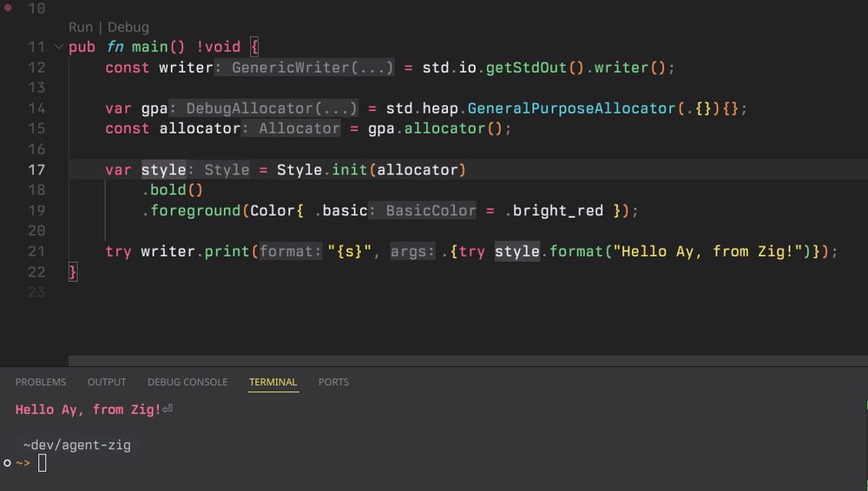Click the terminal output 'Hello Ay, from Zig!'
This screenshot has height=491, width=868.
pyautogui.click(x=88, y=409)
